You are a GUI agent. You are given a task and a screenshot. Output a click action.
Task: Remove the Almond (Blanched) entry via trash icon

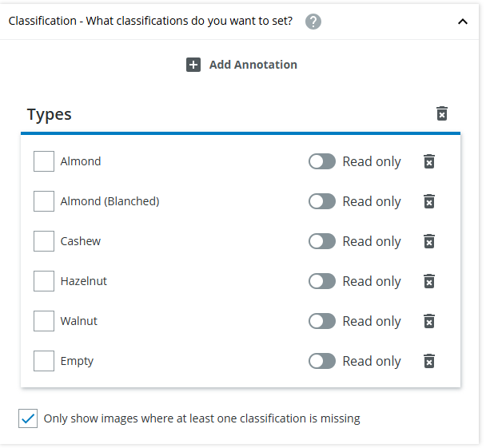(429, 201)
